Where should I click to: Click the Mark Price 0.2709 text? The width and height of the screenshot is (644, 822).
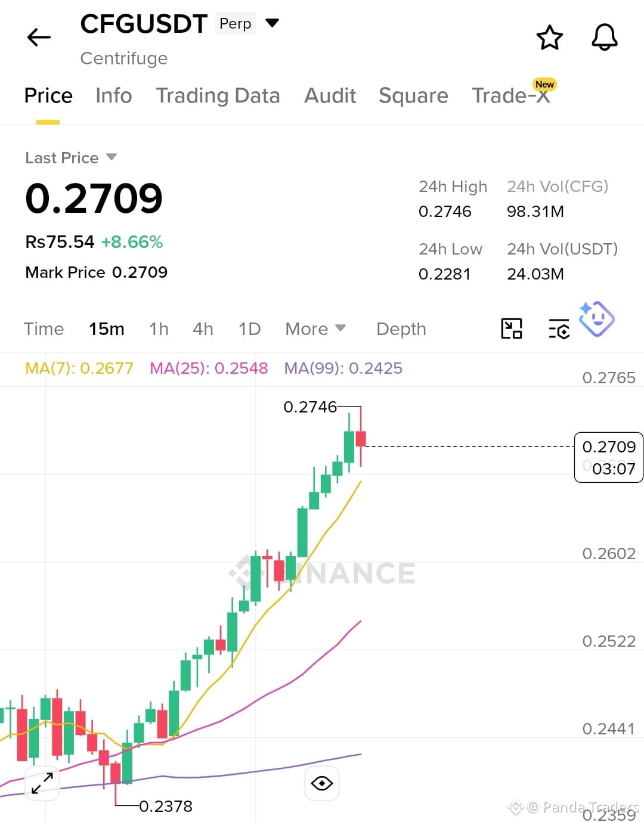click(96, 272)
